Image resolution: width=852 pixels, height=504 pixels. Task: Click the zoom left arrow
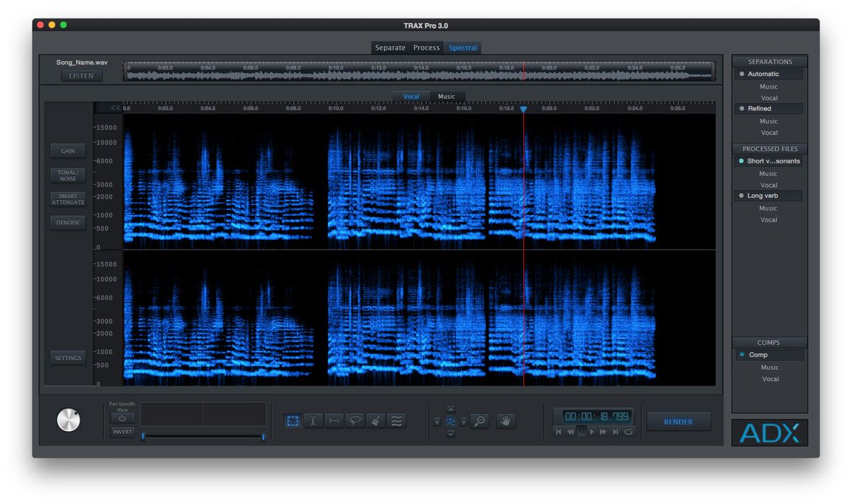coord(437,422)
